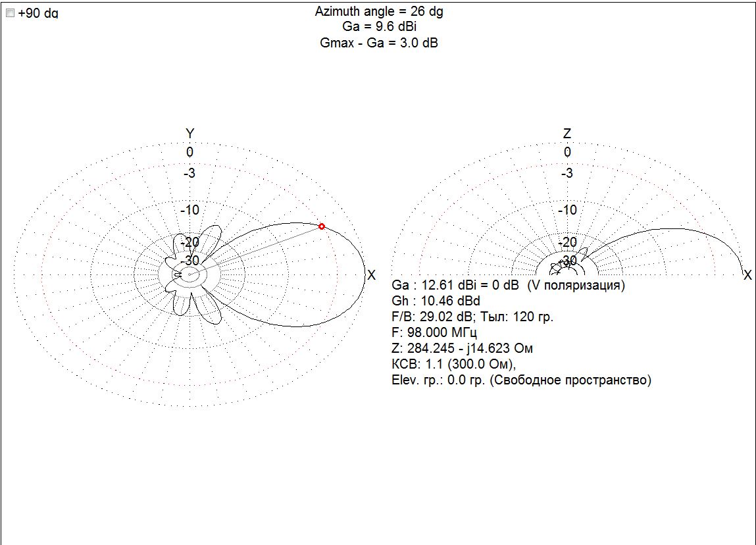Click the 'Gmax - Ga = 3.0 dB' reading
This screenshot has width=756, height=545.
tap(379, 43)
